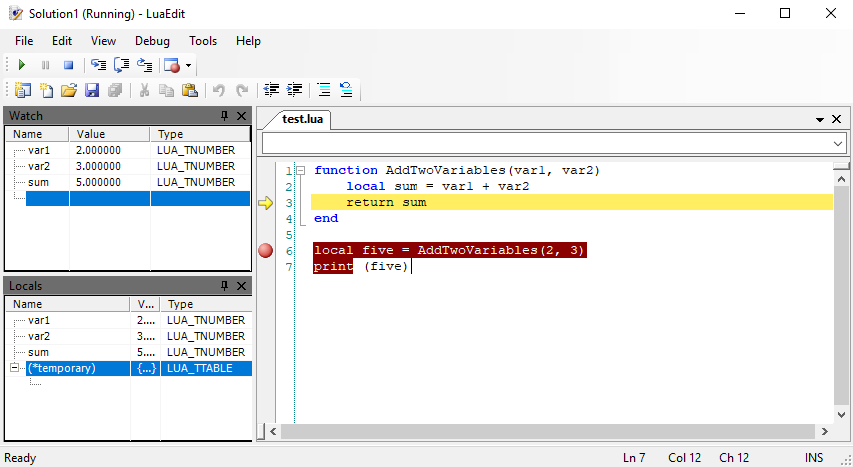Open the function navigation combo box above editor
The width and height of the screenshot is (853, 467).
pos(838,144)
